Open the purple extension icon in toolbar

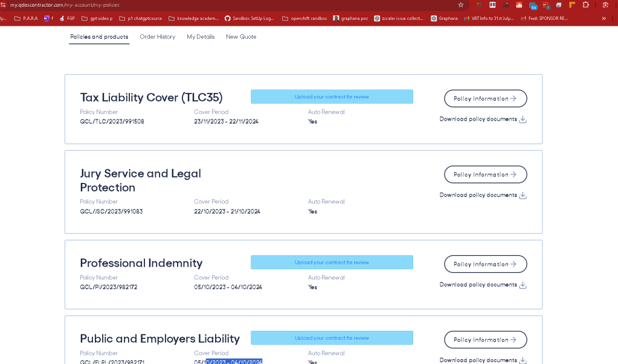point(493,5)
